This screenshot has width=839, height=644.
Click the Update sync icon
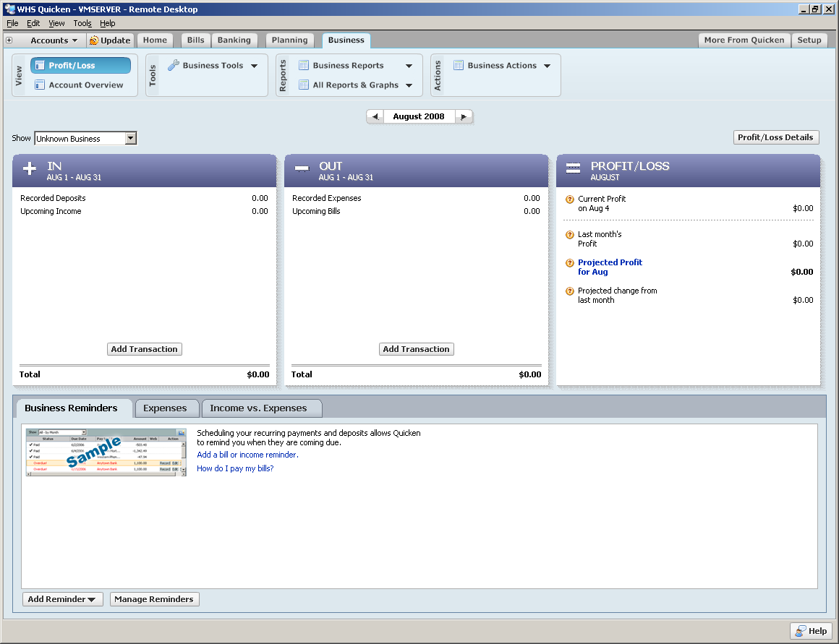(x=94, y=40)
